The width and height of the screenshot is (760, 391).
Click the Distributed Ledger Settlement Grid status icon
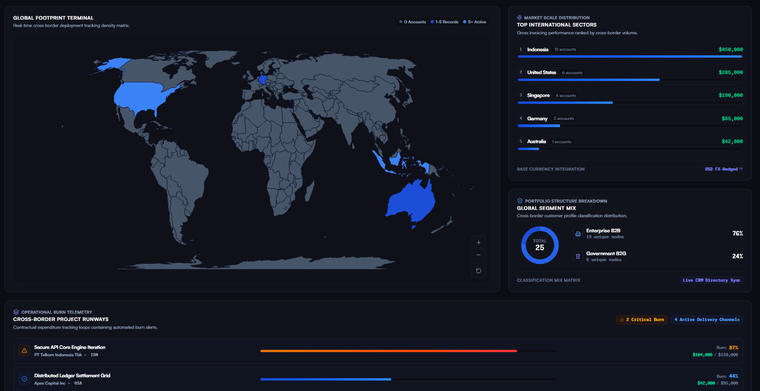[x=24, y=379]
